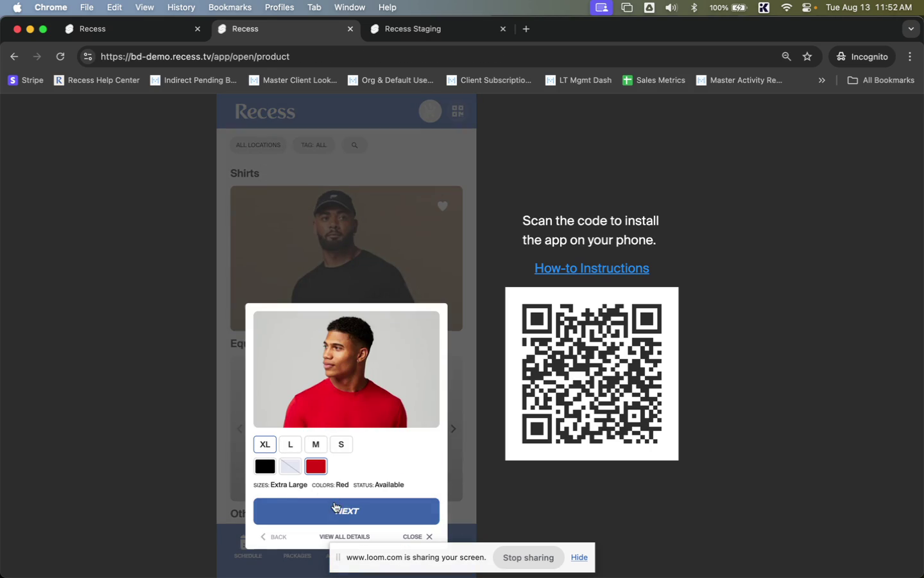The width and height of the screenshot is (924, 578).
Task: Show more bookmarks with double chevron
Action: (821, 80)
